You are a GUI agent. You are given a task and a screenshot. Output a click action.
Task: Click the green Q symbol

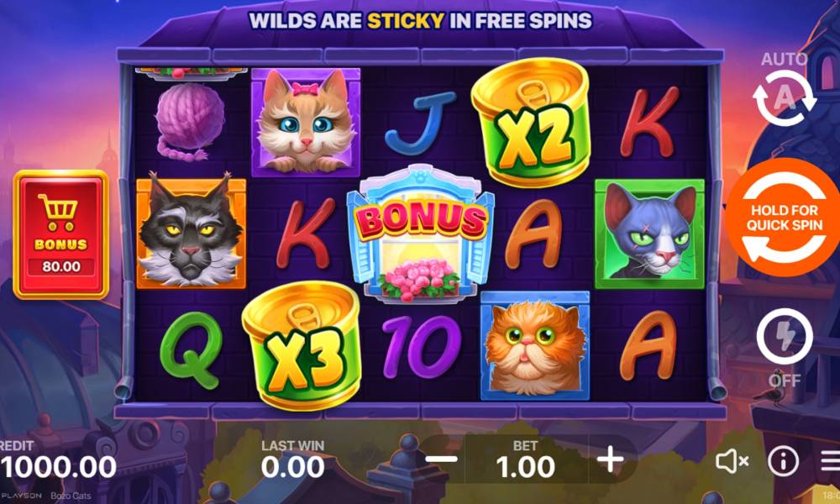coord(191,349)
